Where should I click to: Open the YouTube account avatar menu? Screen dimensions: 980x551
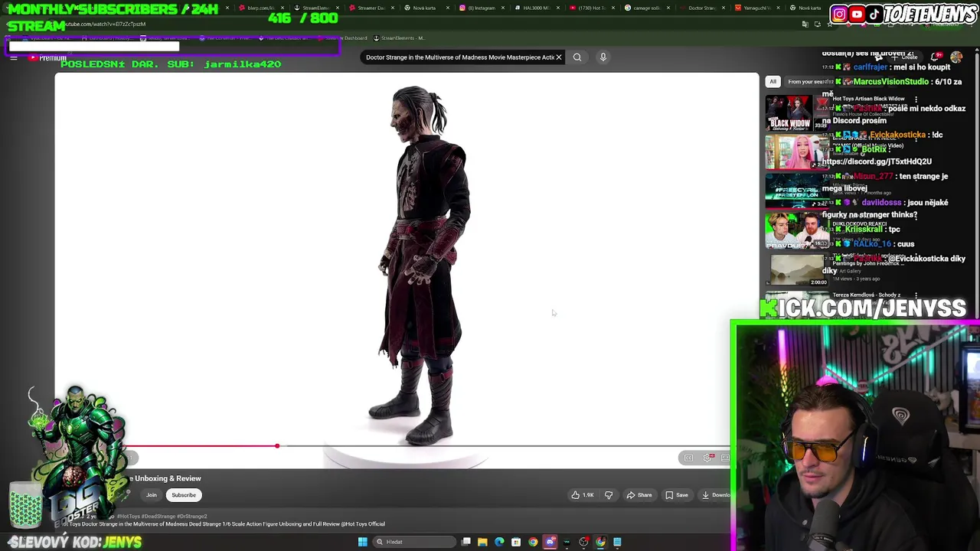coord(956,57)
